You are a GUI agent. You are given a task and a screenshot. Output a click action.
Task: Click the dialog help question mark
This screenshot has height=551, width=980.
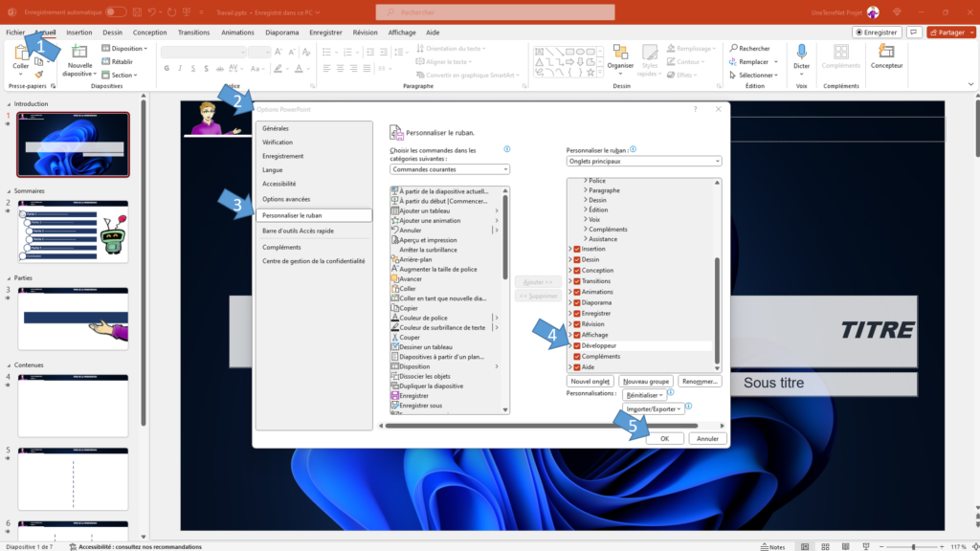[695, 109]
